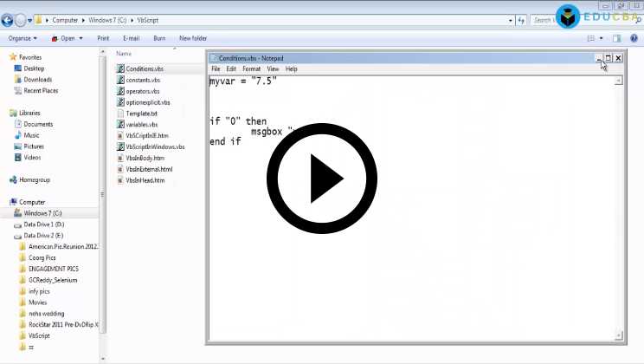644x364 pixels.
Task: Click the Burn toolbar button
Action: [159, 38]
